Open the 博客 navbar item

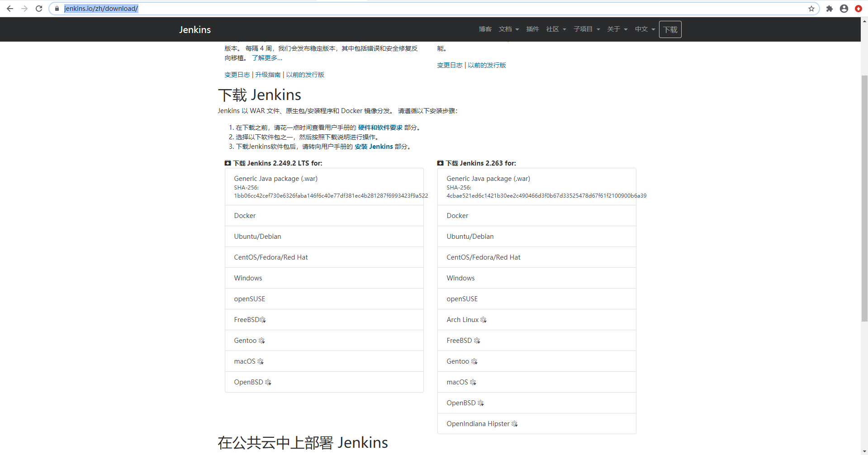coord(485,29)
